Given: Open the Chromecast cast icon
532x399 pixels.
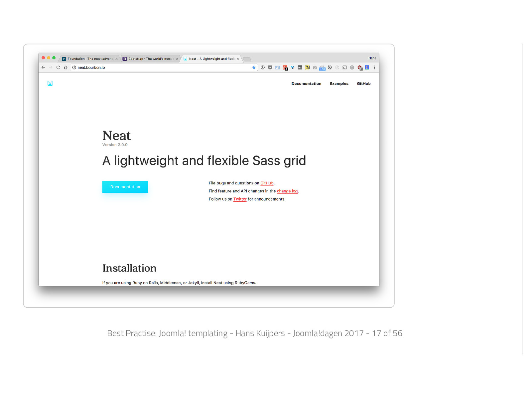Looking at the screenshot, I should tap(344, 67).
